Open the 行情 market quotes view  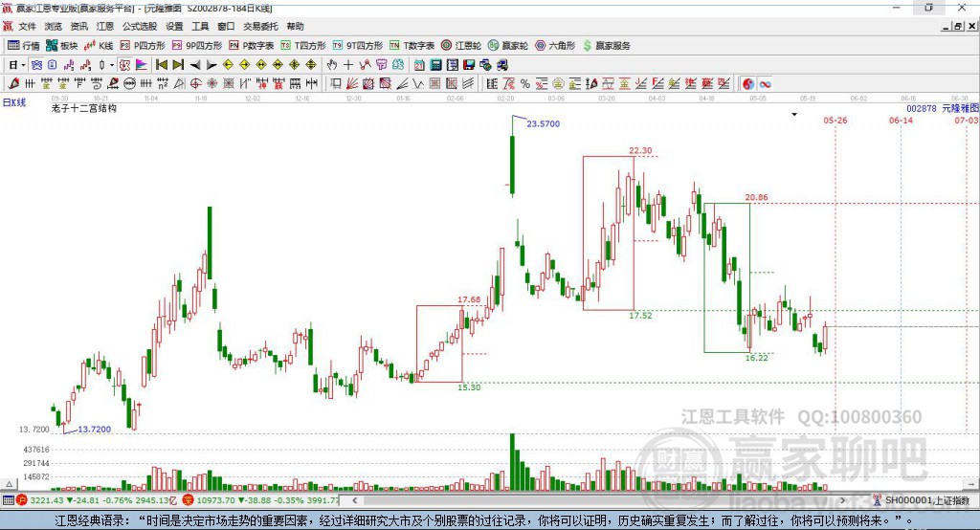(x=24, y=46)
